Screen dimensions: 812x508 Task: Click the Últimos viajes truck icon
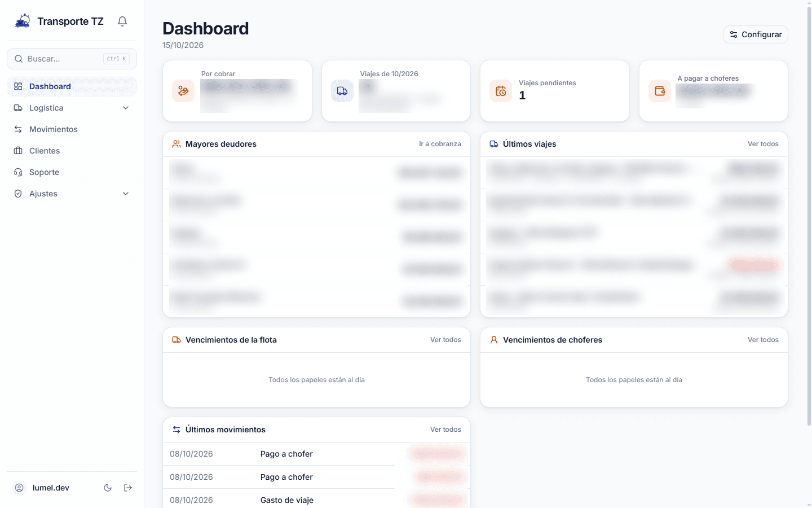point(494,144)
